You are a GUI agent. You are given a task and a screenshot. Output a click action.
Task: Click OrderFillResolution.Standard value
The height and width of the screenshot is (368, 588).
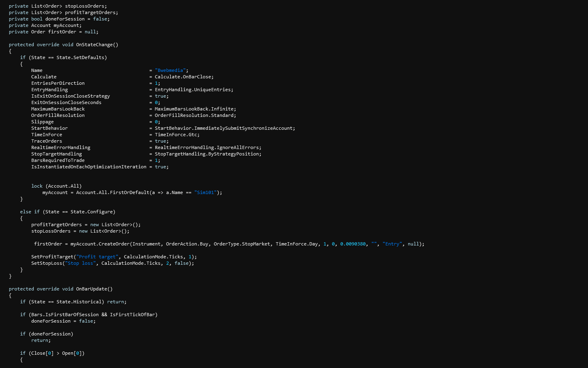pyautogui.click(x=195, y=115)
